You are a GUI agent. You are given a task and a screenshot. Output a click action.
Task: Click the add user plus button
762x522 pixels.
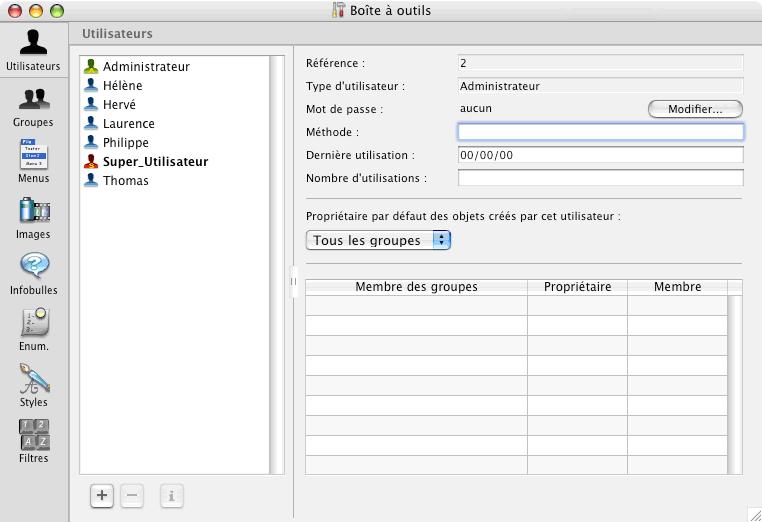point(102,495)
